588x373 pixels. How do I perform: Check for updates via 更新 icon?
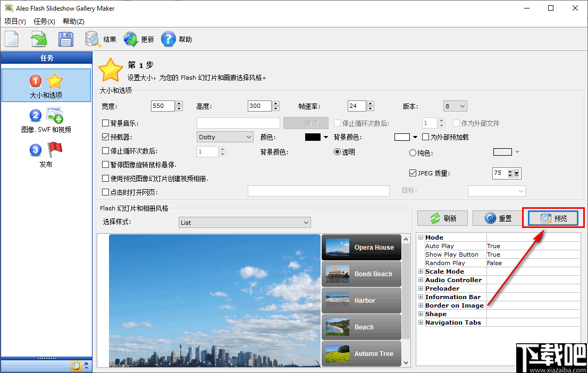[x=138, y=39]
